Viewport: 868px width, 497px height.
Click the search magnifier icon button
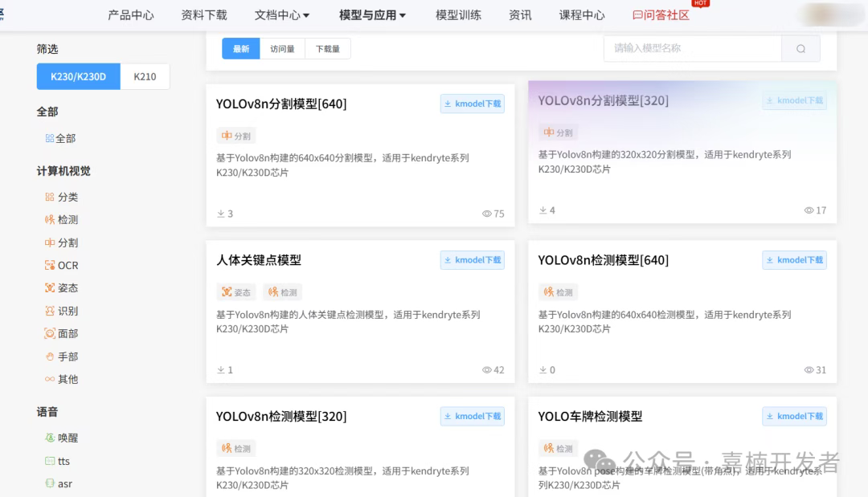(800, 49)
